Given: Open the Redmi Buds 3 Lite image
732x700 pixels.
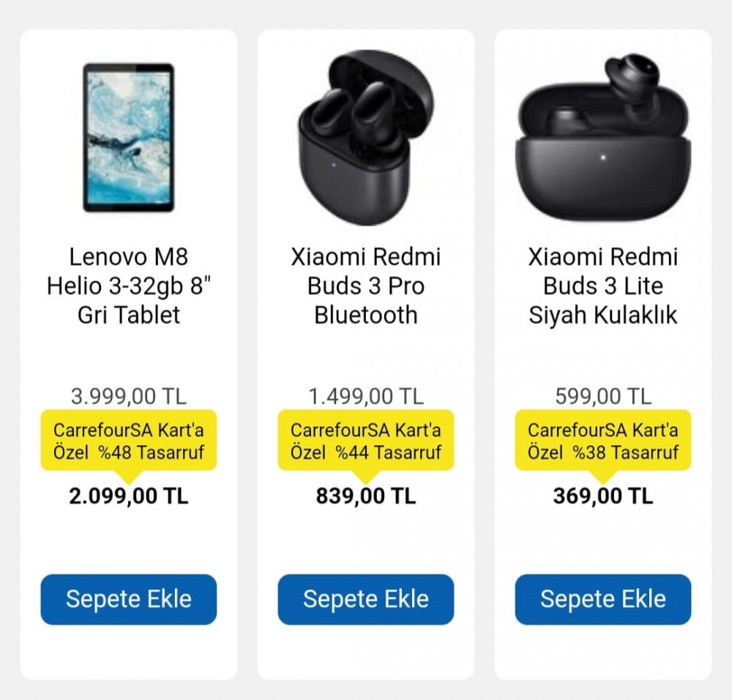Looking at the screenshot, I should [x=602, y=138].
